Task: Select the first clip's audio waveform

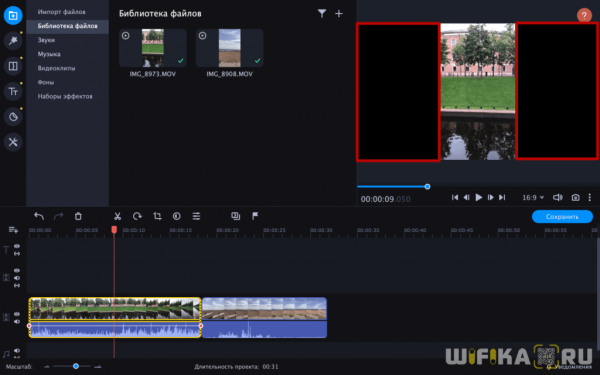Action: 115,329
